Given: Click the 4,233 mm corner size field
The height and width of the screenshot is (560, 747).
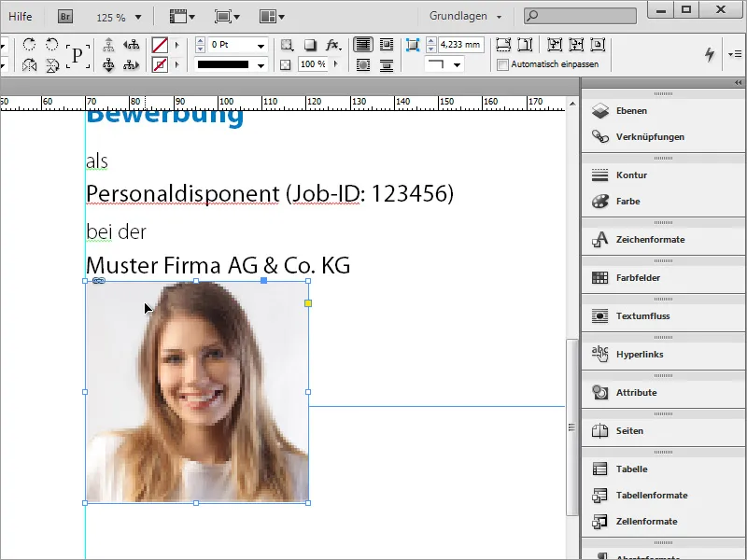Looking at the screenshot, I should coord(460,45).
